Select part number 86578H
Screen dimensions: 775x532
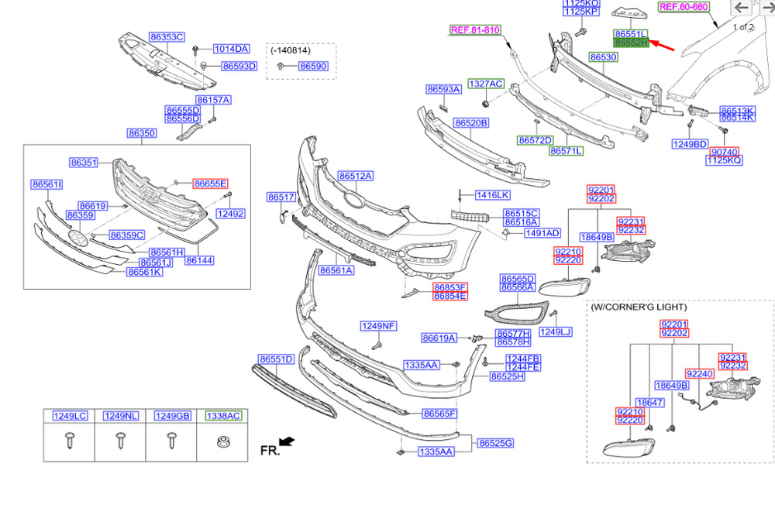click(x=513, y=342)
